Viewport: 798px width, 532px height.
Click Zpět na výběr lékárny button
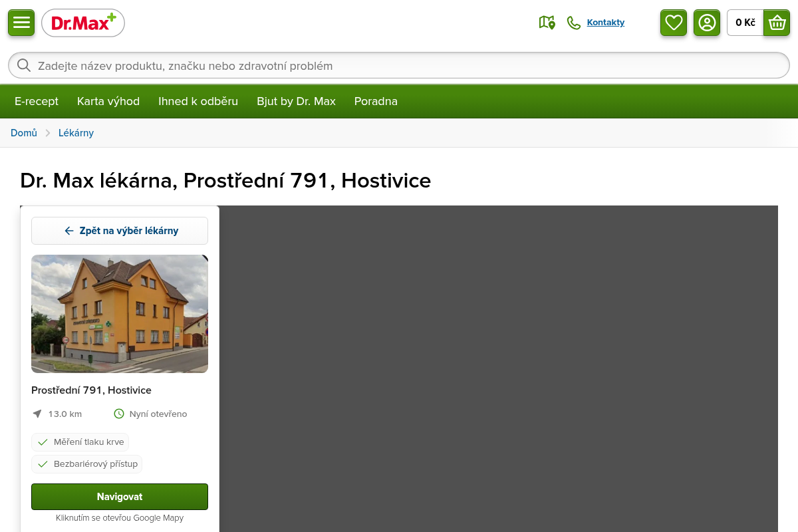120,231
